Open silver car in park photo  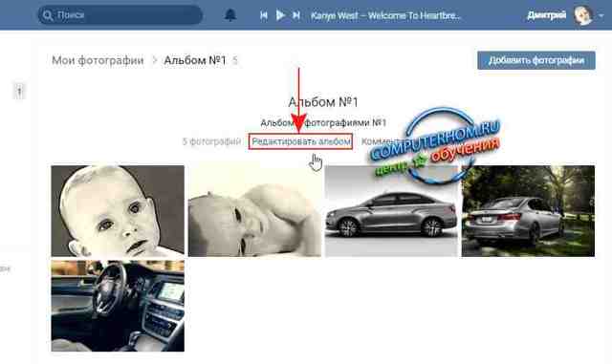pos(528,211)
